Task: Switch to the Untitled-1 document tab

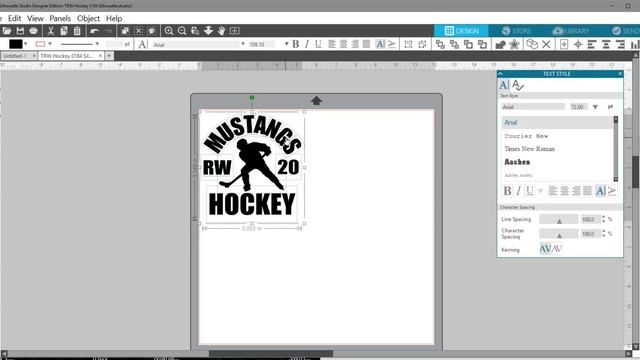Action: [x=16, y=56]
